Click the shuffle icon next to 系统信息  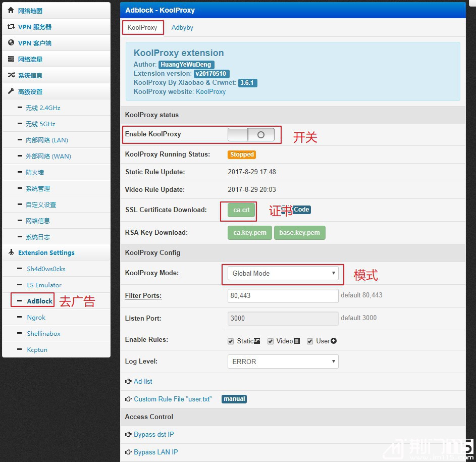11,75
